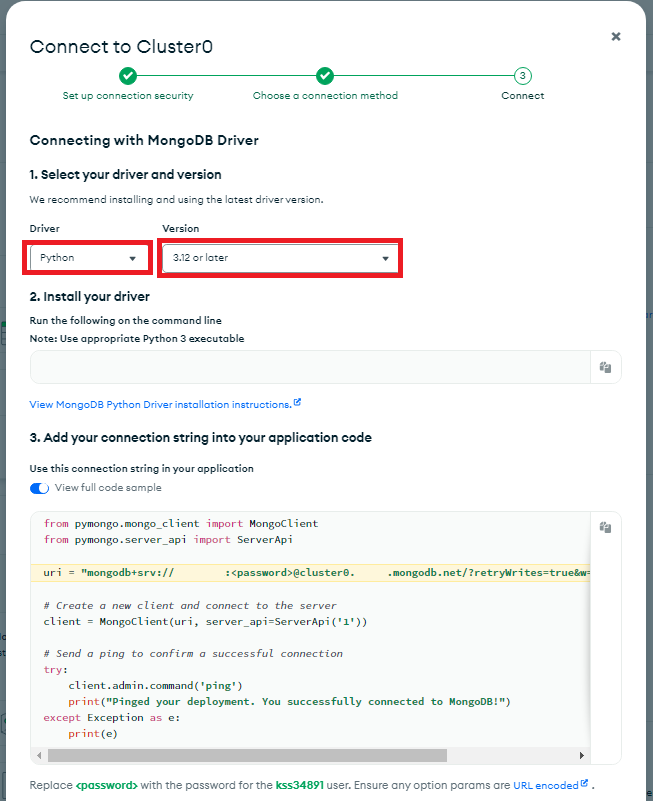This screenshot has width=653, height=801.
Task: Click the except Exception as e line
Action: click(111, 718)
